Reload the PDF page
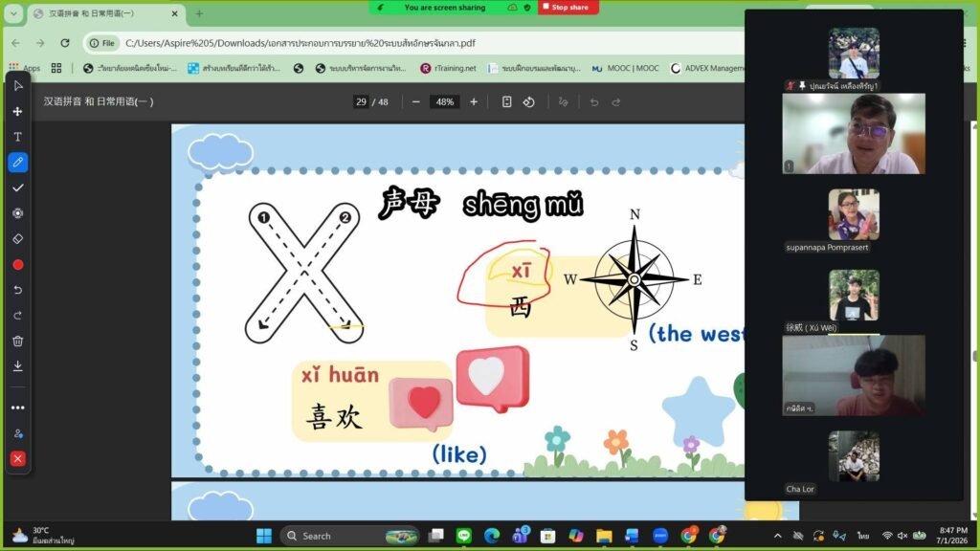This screenshot has height=551, width=980. click(65, 43)
